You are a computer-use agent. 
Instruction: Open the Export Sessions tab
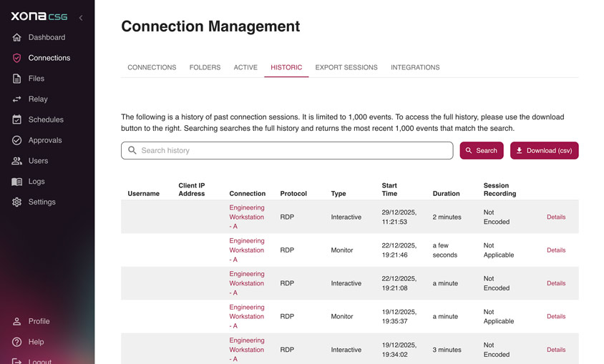pyautogui.click(x=346, y=67)
